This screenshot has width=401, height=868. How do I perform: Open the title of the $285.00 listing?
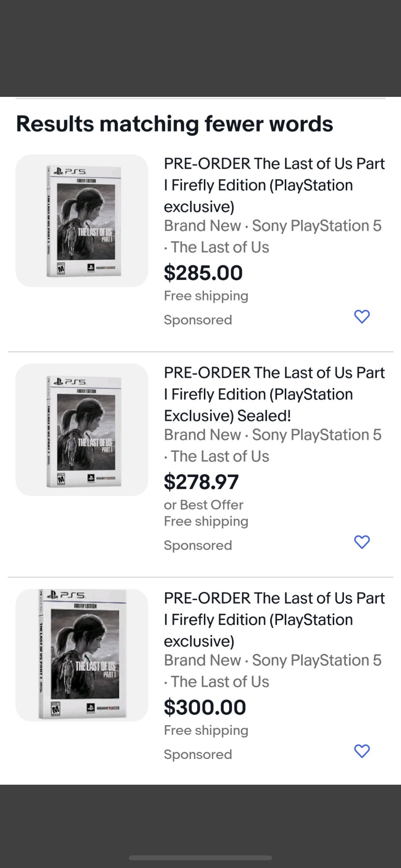(274, 185)
